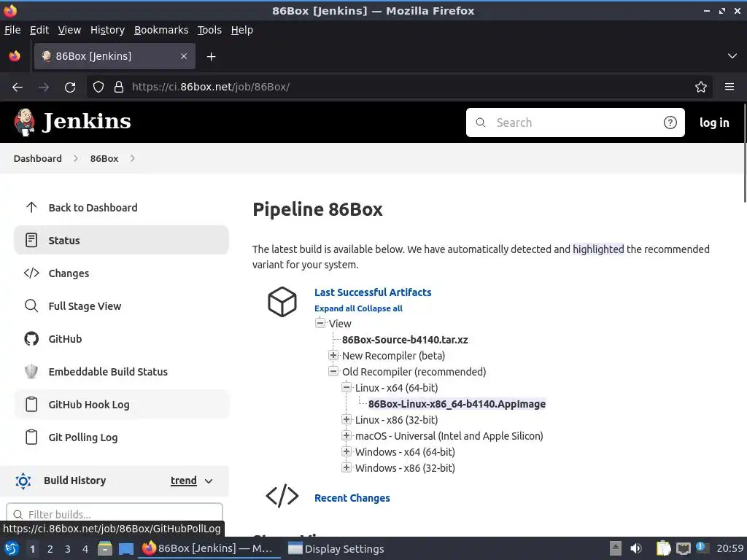Expand Windows - x86 (32-bit) node
Image resolution: width=747 pixels, height=560 pixels.
(x=347, y=467)
